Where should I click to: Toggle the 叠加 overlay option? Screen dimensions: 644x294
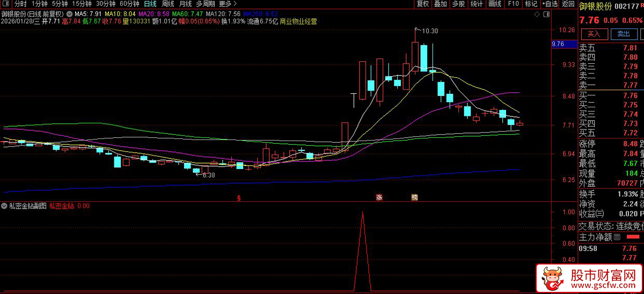point(440,4)
